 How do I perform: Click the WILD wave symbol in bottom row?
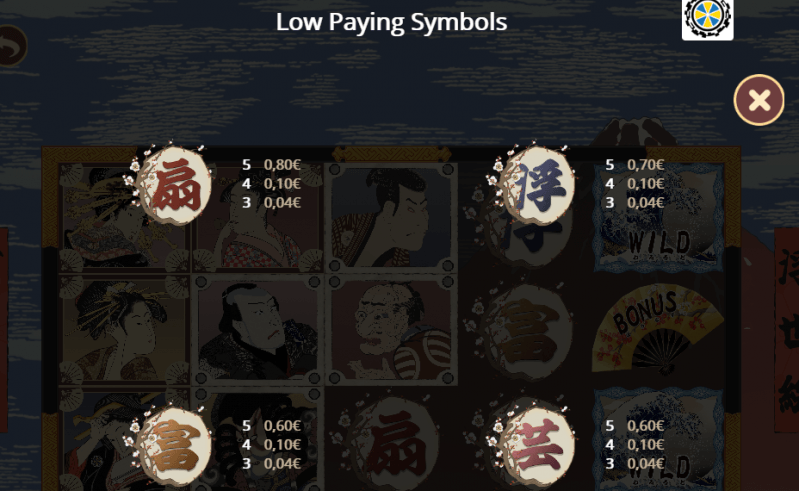click(659, 439)
